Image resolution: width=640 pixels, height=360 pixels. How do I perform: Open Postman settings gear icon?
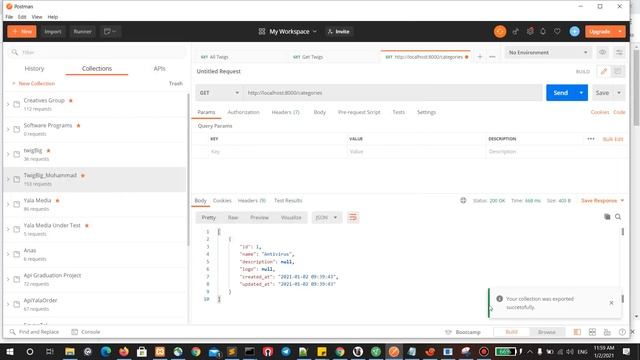click(530, 31)
